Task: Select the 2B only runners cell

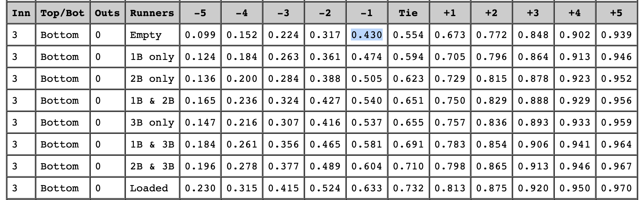Action: click(x=152, y=79)
